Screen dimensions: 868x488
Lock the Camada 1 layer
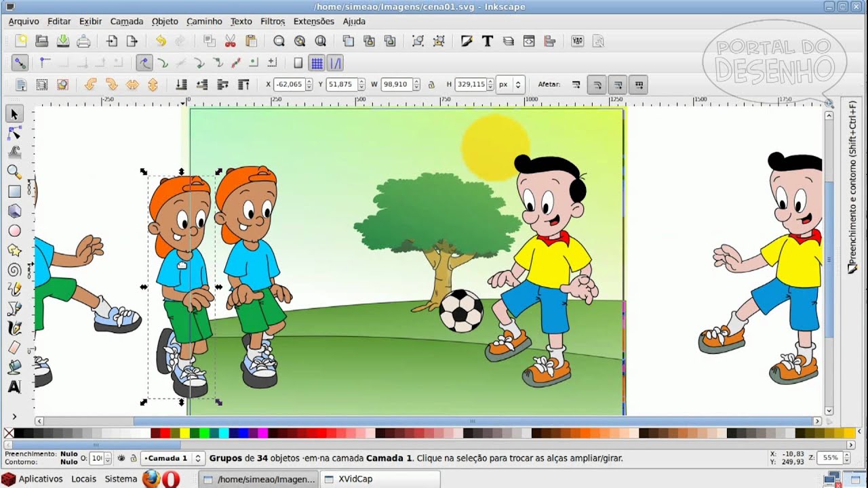tap(134, 457)
